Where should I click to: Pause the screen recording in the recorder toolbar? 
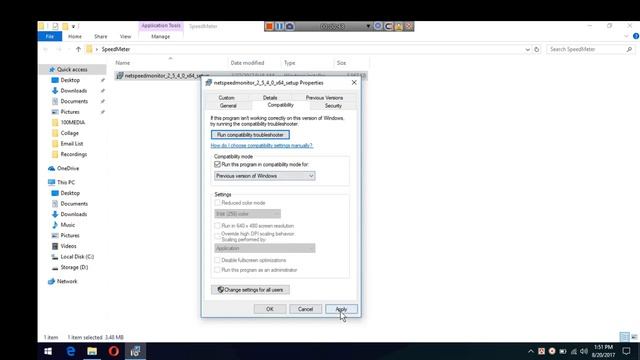pos(279,26)
